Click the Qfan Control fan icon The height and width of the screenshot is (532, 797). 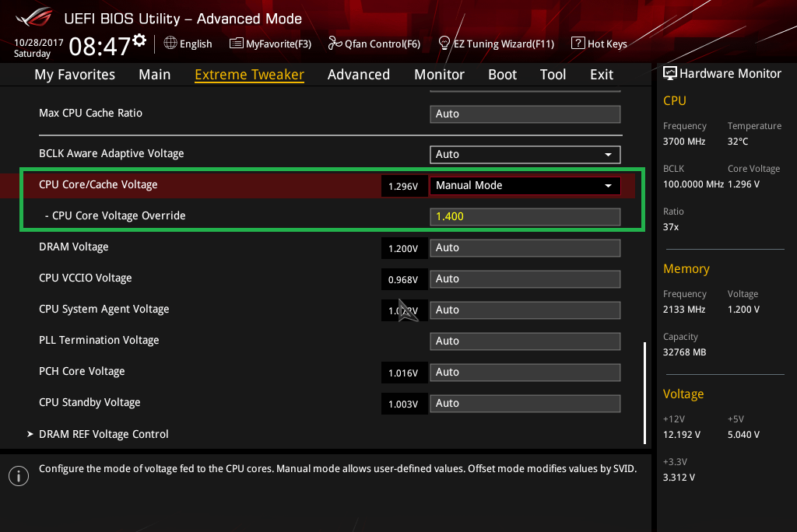335,44
